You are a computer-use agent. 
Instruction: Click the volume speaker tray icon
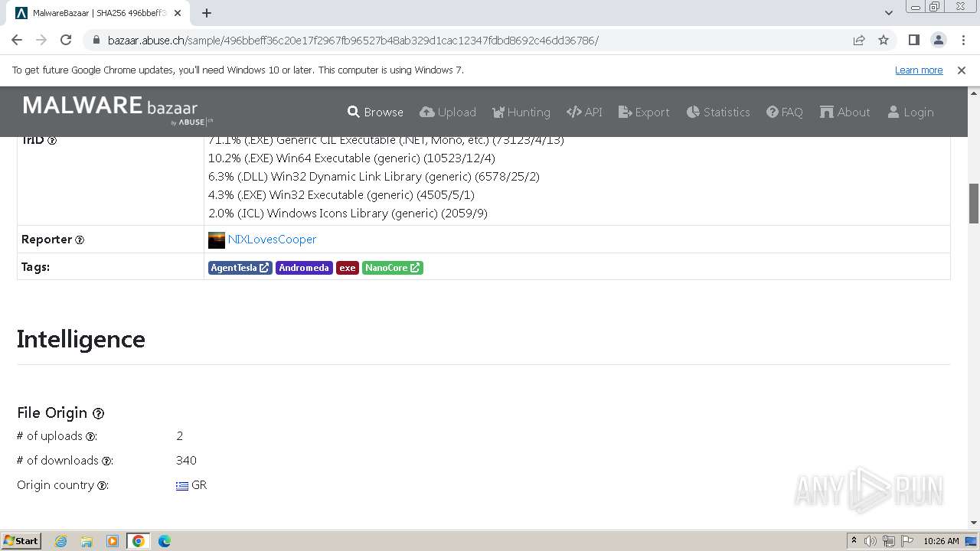click(x=871, y=541)
